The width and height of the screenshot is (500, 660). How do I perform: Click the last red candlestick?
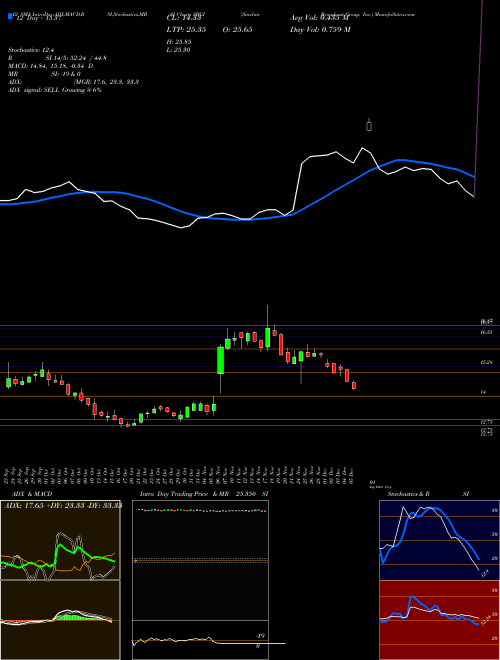[354, 386]
